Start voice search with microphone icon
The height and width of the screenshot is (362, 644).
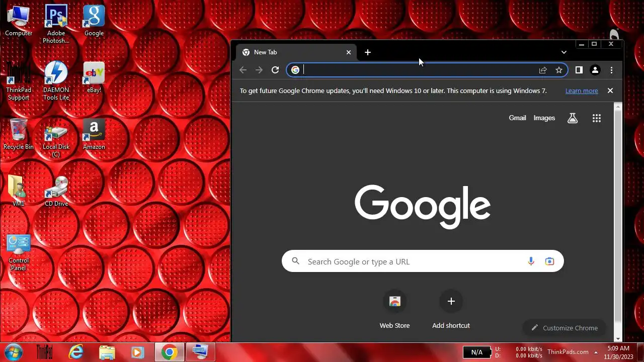(x=531, y=261)
